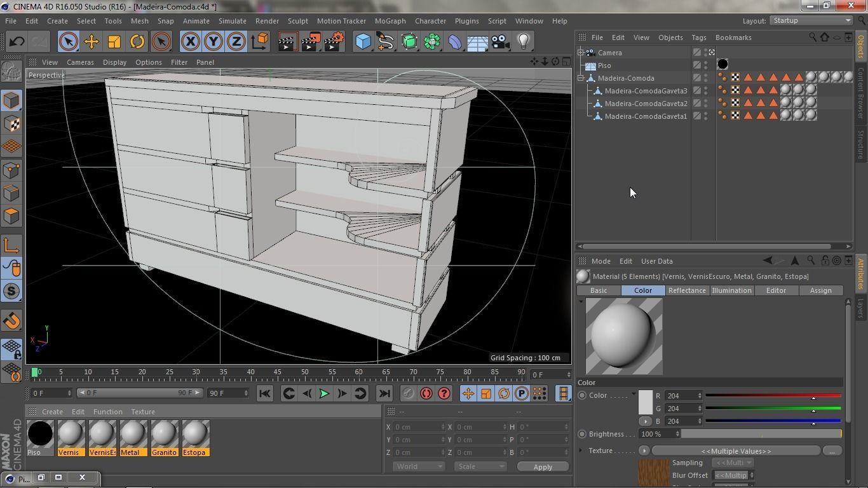The height and width of the screenshot is (488, 868).
Task: Open the Sculpt menu
Action: tap(297, 21)
